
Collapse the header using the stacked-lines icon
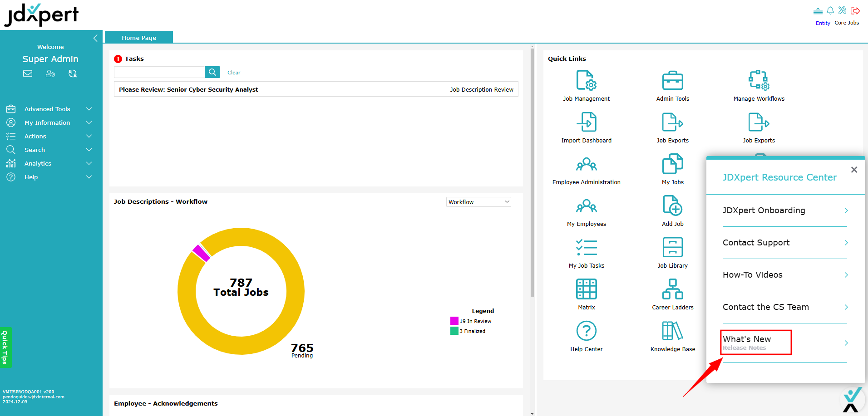coord(818,11)
